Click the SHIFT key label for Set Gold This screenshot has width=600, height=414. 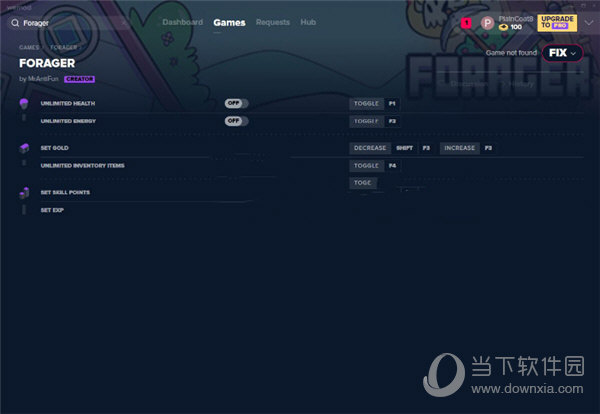pyautogui.click(x=404, y=148)
